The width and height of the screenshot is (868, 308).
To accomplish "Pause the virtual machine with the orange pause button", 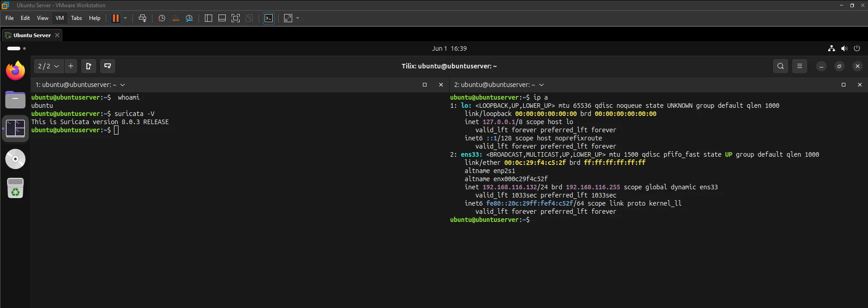I will 116,18.
